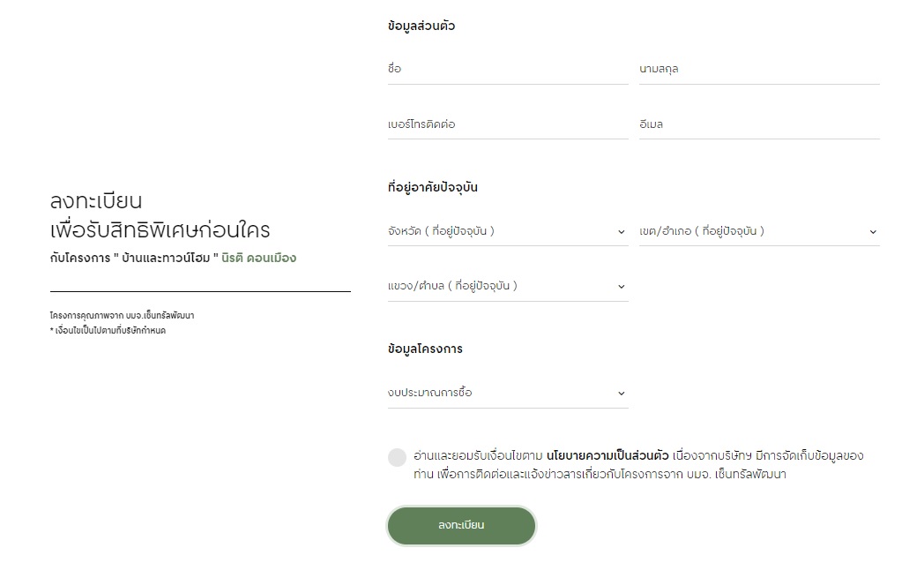
Task: Click the ที่อยู่อาศัยปัจจุบัน section heading
Action: tap(433, 187)
